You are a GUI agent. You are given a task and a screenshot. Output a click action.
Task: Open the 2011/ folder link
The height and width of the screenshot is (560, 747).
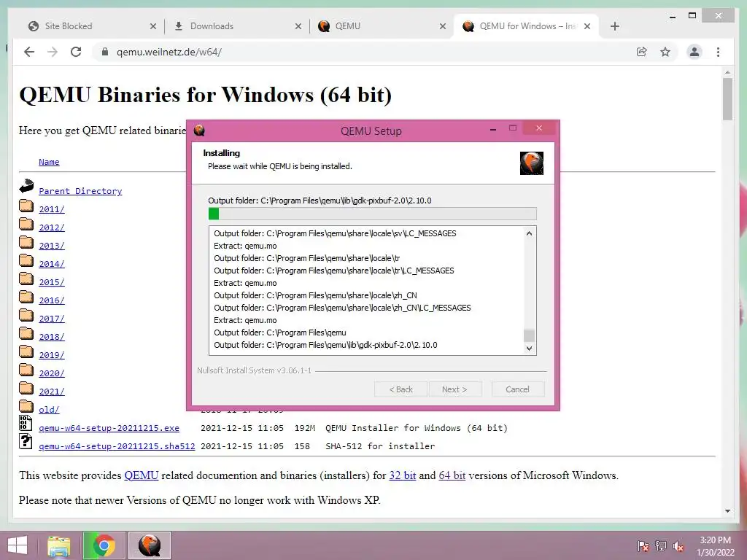tap(52, 209)
